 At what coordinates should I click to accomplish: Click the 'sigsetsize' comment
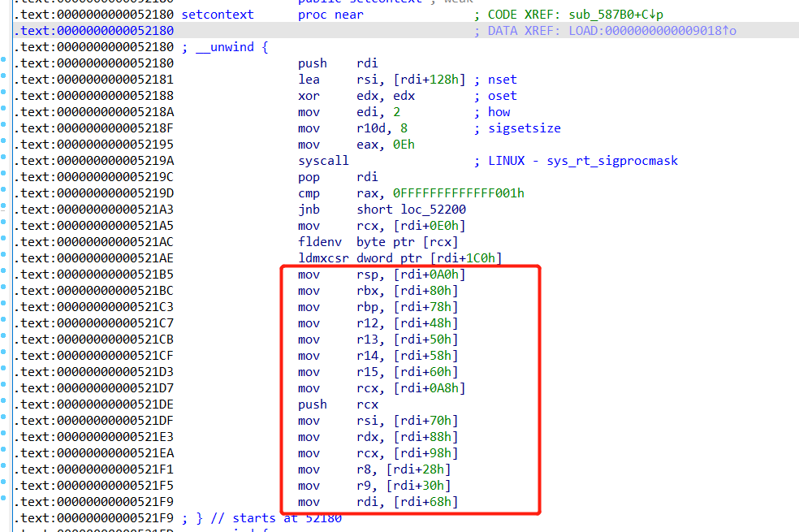point(525,128)
